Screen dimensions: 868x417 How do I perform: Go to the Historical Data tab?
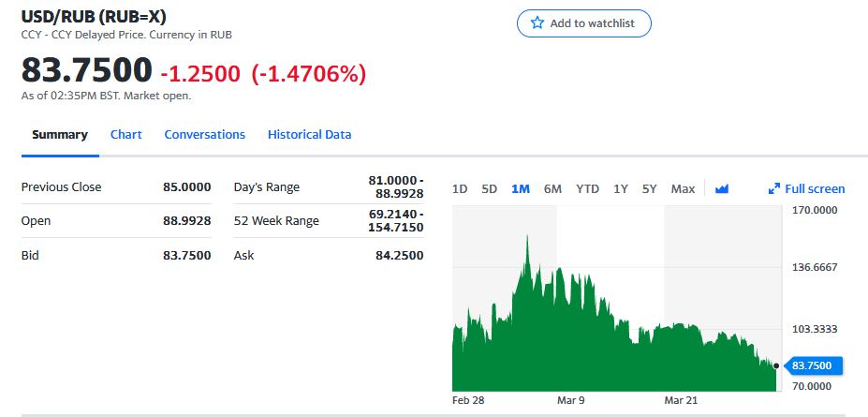point(309,134)
